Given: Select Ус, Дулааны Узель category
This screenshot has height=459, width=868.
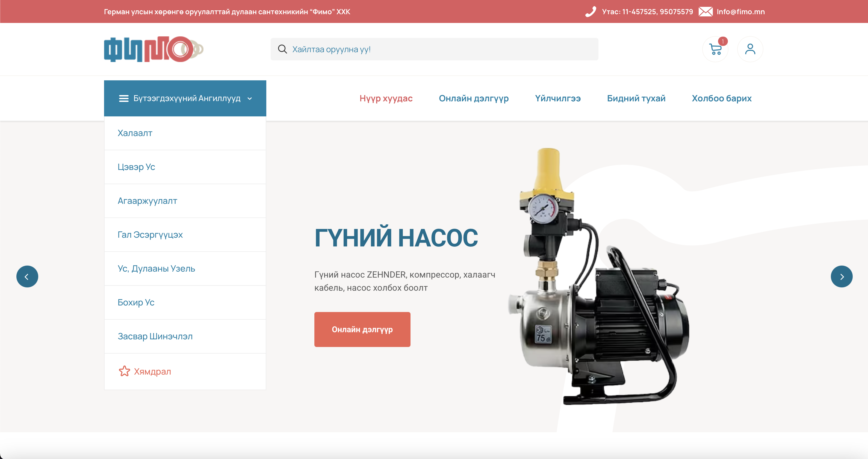Looking at the screenshot, I should coord(185,269).
